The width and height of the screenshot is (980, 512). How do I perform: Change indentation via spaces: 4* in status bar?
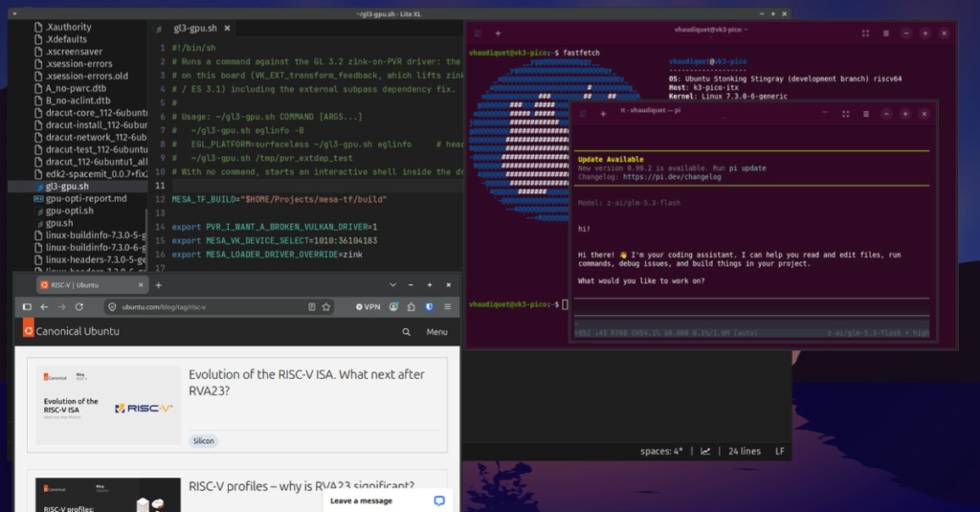(661, 452)
